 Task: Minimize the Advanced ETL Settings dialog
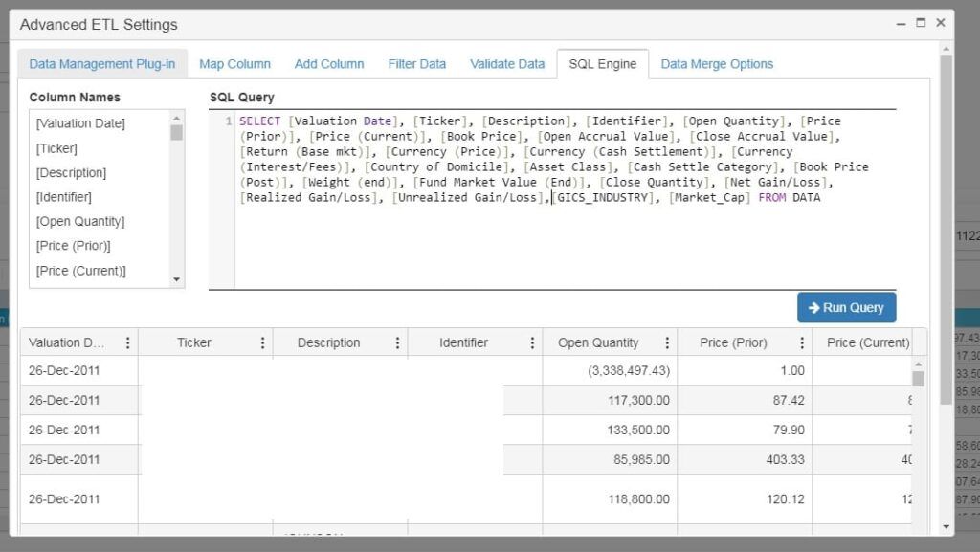901,23
